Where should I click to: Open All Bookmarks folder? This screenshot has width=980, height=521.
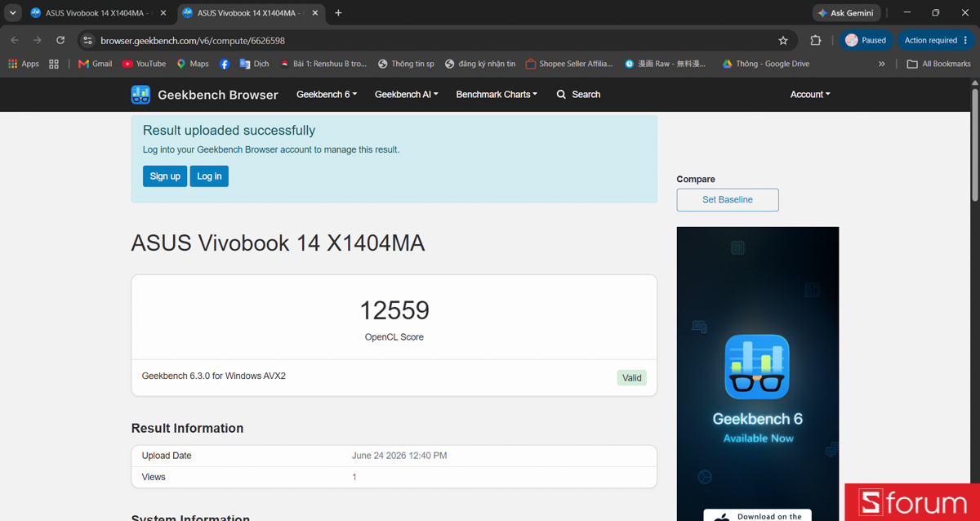[x=939, y=64]
